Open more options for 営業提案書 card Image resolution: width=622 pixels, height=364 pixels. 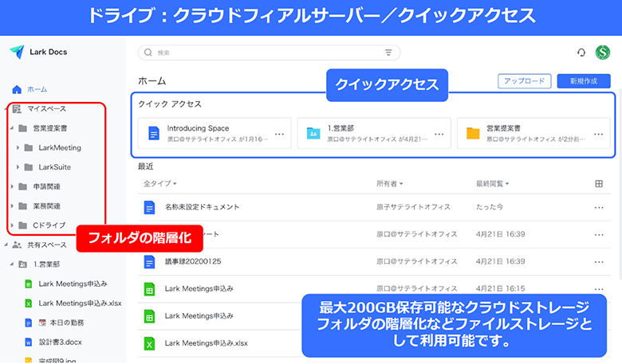(599, 135)
